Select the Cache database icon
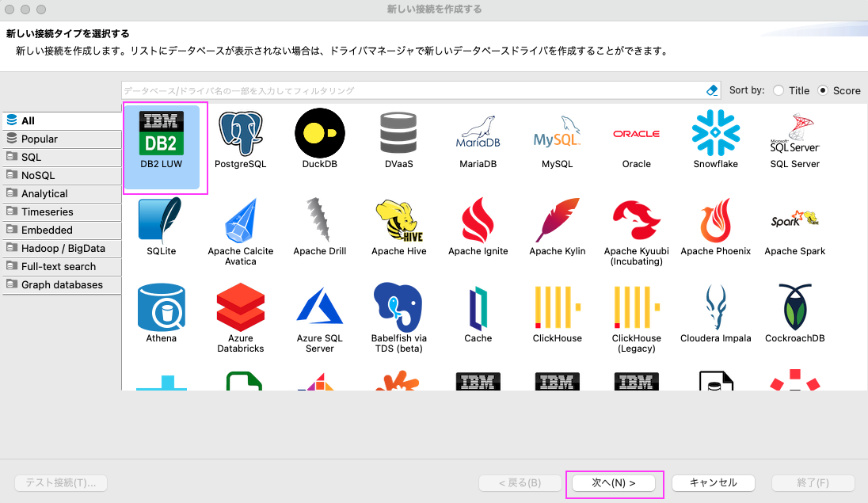868x503 pixels. [478, 307]
